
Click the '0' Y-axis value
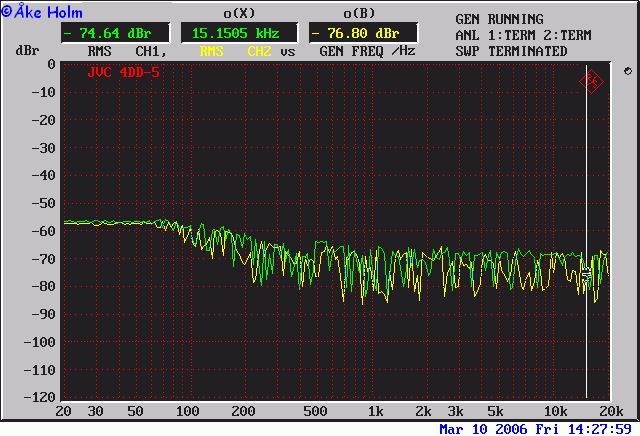coord(51,64)
